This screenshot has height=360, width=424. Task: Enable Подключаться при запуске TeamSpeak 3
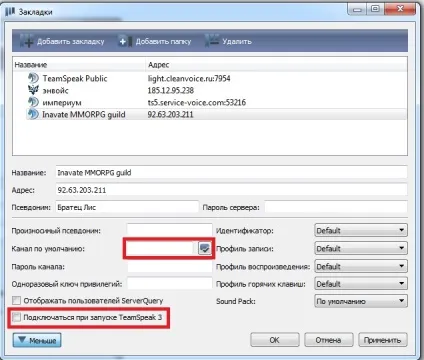click(x=16, y=317)
